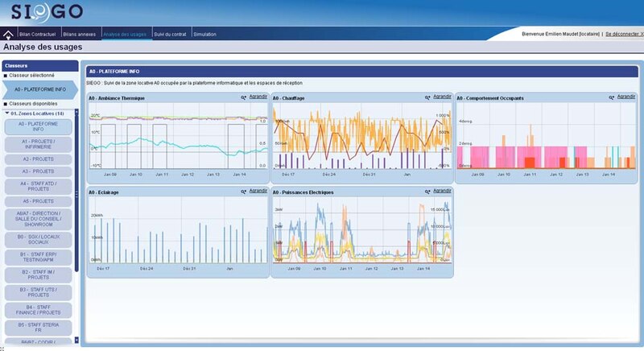Collapse the 01. Zones Locatives tree
Viewport: 644px width, 351px height.
7,114
